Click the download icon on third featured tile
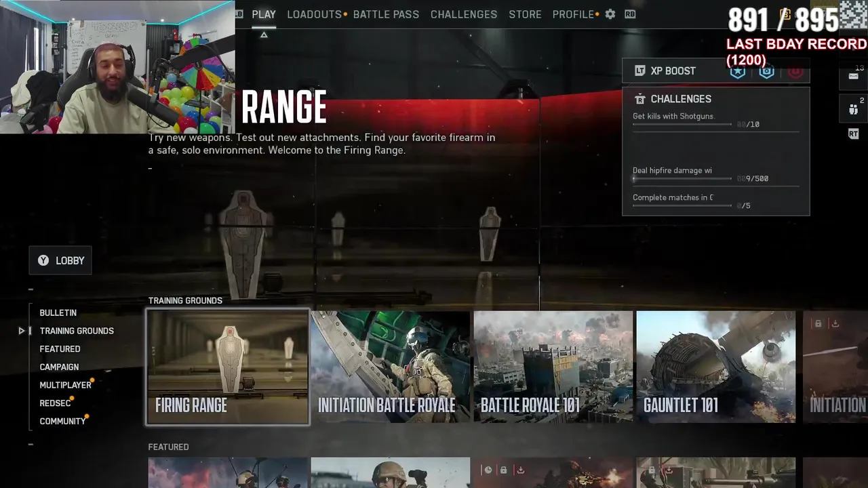The image size is (868, 488). click(x=520, y=470)
